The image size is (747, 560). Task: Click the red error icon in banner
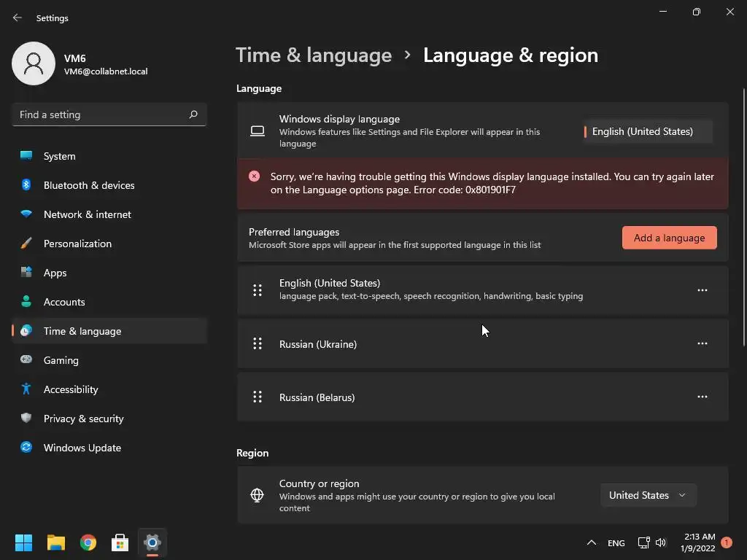tap(255, 176)
